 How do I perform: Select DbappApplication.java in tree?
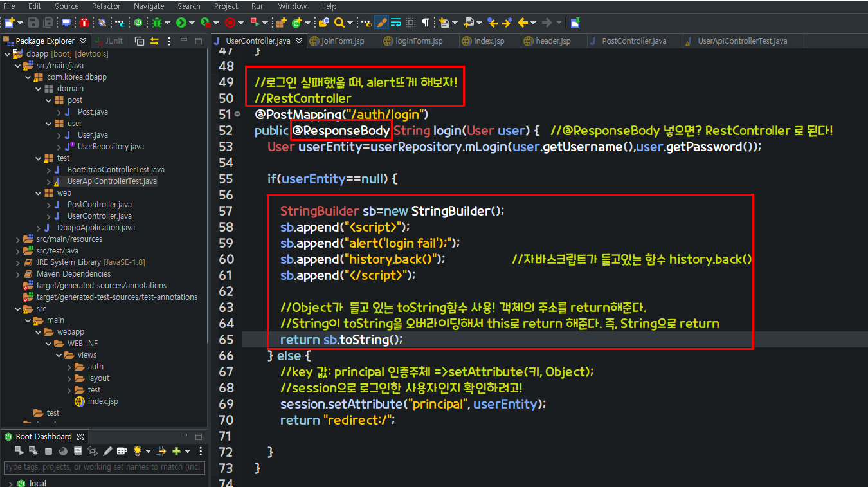96,228
